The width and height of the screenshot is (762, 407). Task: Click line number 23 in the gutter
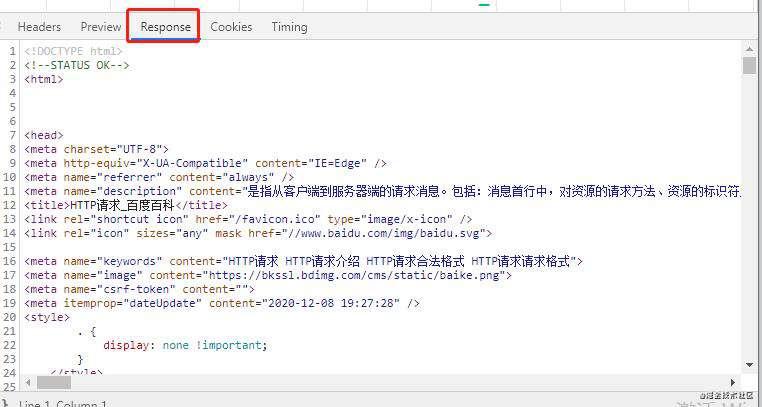9,359
